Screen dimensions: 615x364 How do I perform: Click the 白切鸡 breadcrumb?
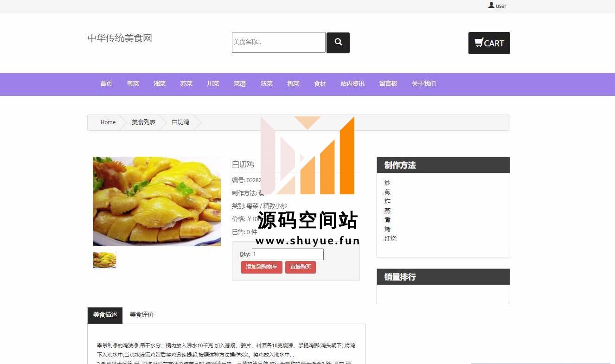(180, 122)
